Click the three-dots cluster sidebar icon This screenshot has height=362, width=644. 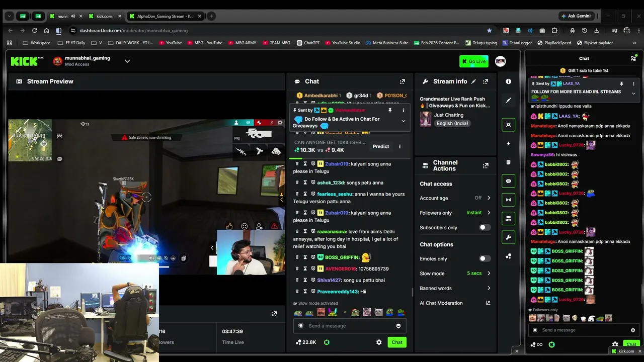(x=508, y=256)
